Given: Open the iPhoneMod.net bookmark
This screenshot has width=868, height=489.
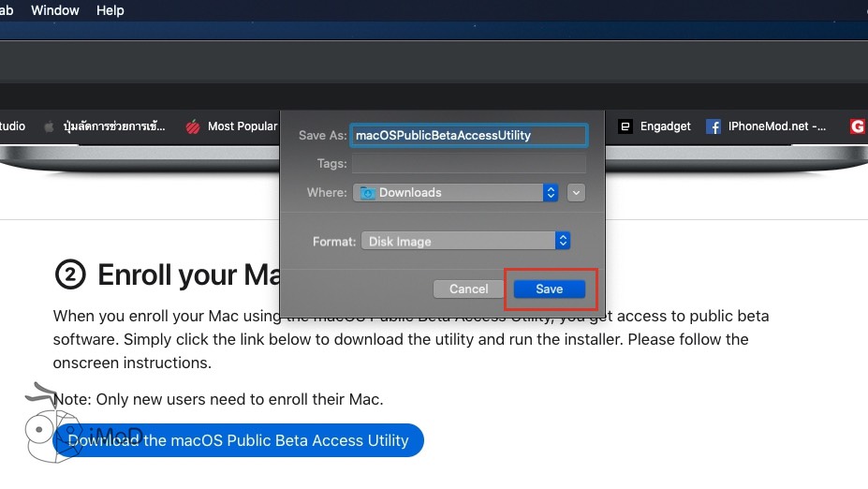Looking at the screenshot, I should pos(777,126).
